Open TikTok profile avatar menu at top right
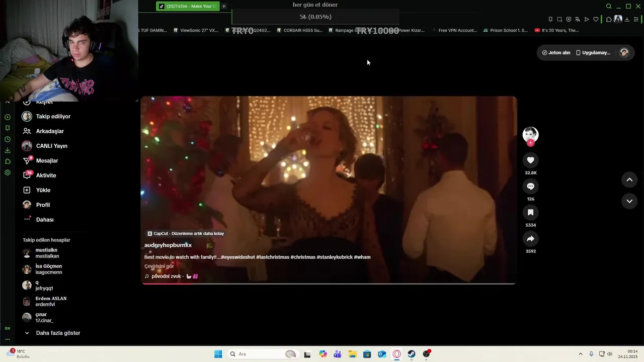 [x=624, y=52]
